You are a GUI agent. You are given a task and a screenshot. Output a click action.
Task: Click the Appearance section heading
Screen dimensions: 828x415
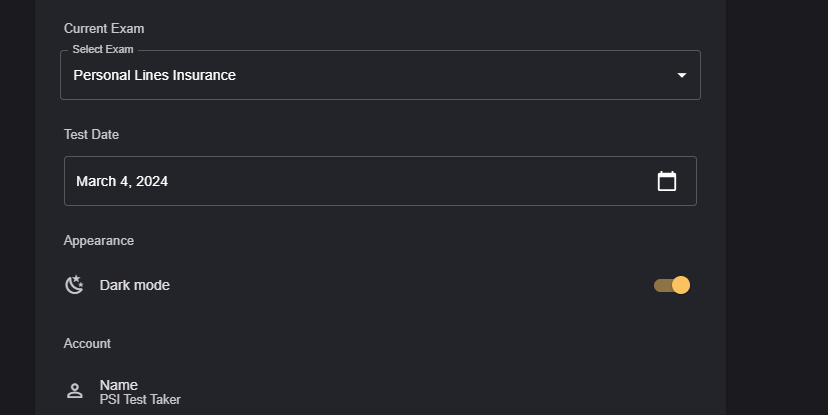[x=99, y=240]
